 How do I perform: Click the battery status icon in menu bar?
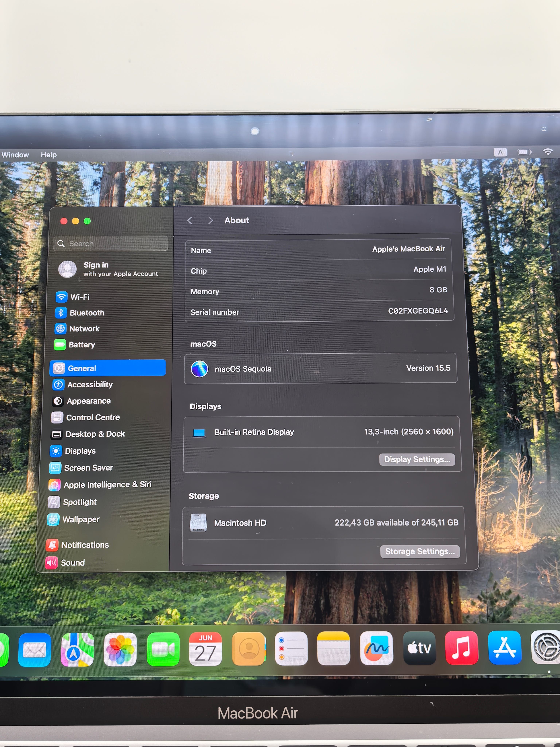pyautogui.click(x=525, y=152)
